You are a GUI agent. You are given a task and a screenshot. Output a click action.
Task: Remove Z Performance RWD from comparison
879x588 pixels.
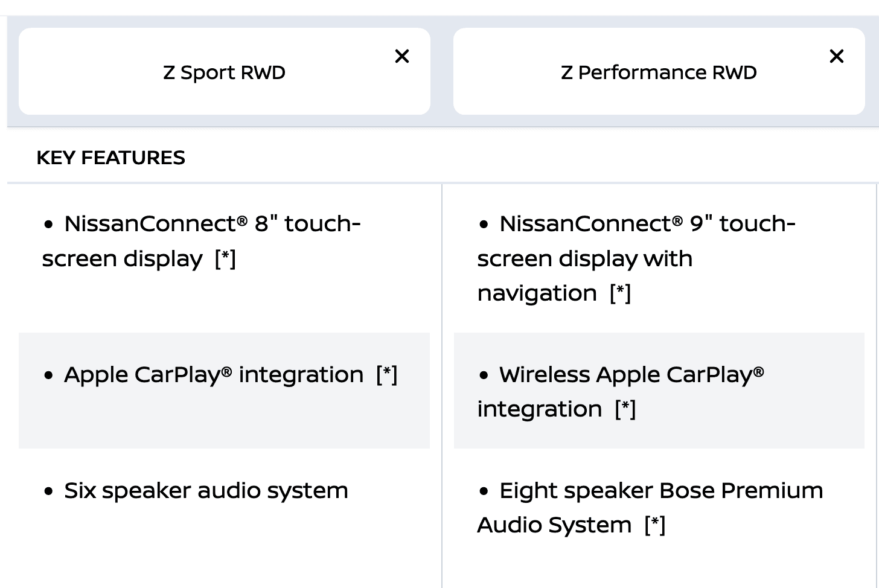click(x=836, y=56)
